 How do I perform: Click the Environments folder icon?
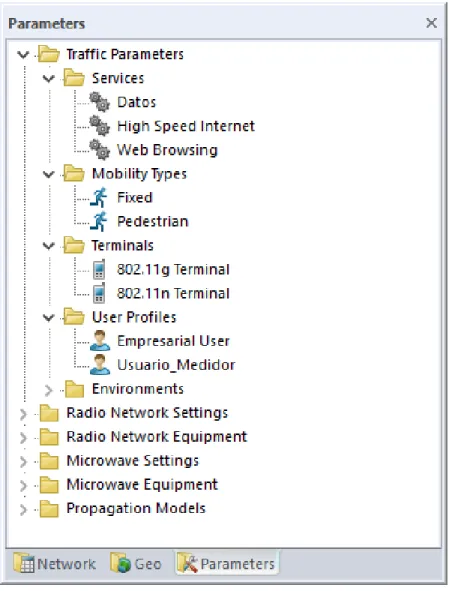(x=74, y=389)
